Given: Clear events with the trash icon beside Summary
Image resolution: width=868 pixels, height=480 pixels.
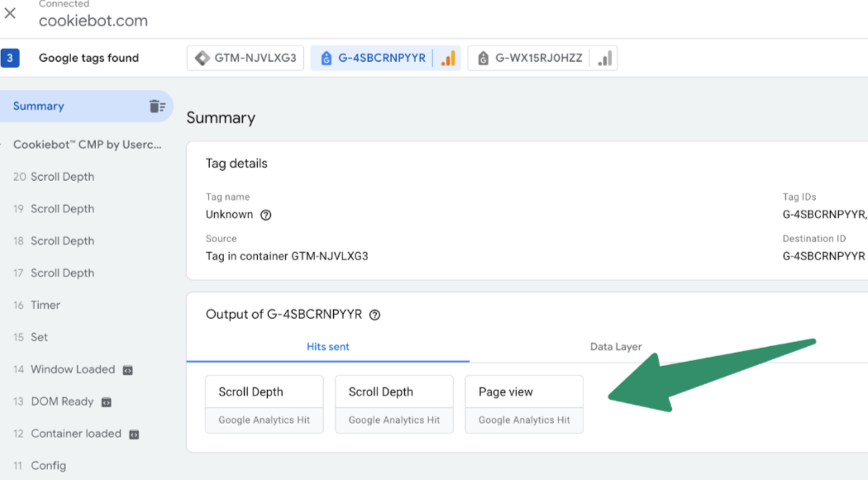Looking at the screenshot, I should (x=157, y=107).
